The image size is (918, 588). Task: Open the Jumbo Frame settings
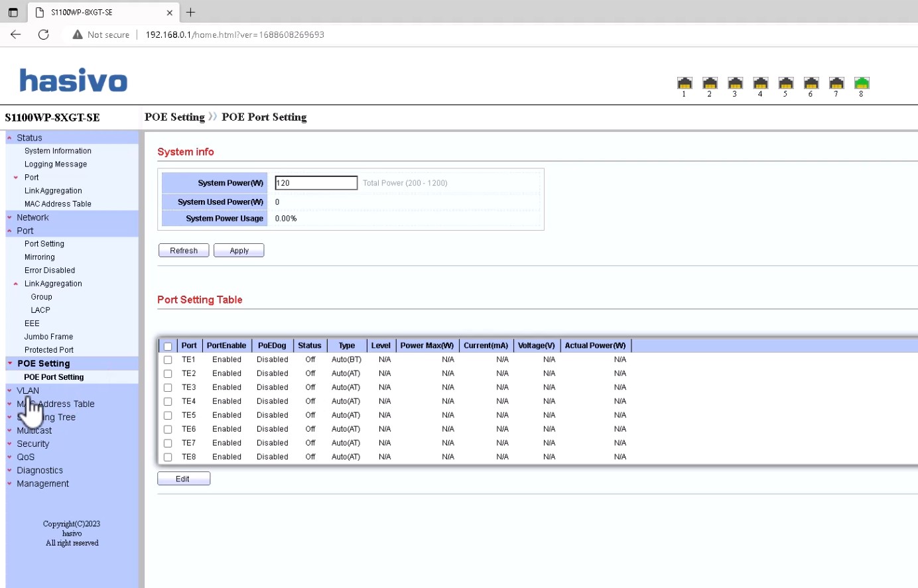tap(48, 337)
